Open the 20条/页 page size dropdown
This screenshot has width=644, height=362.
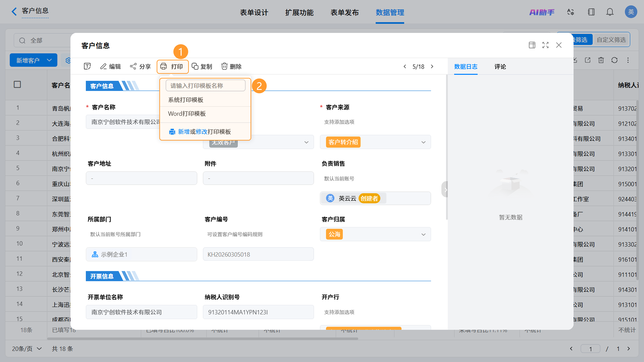pos(27,349)
